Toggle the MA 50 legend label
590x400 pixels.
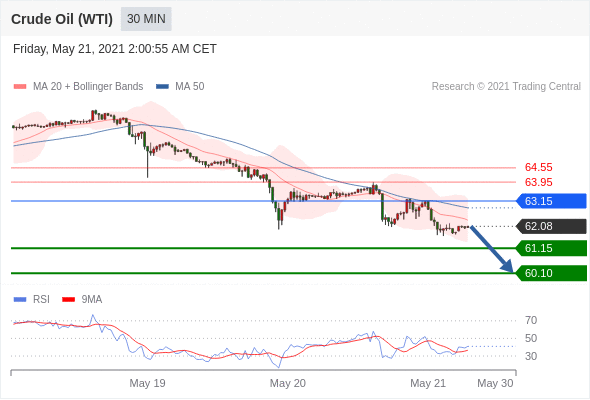click(x=190, y=87)
